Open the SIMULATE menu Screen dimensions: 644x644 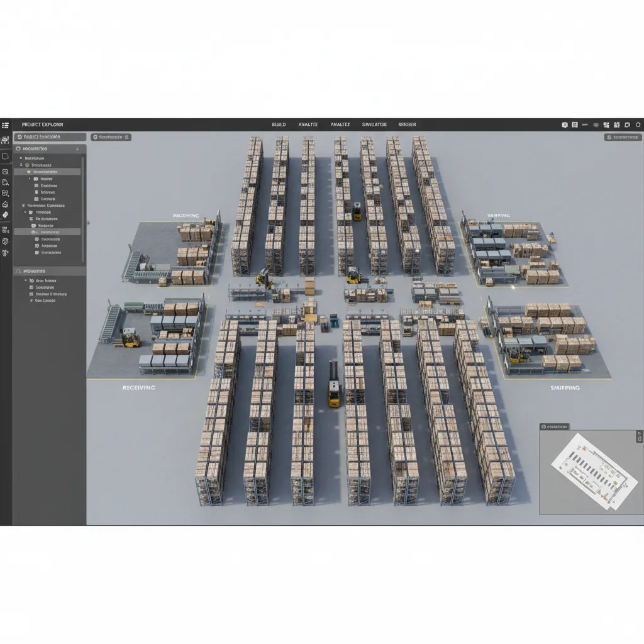(x=375, y=125)
